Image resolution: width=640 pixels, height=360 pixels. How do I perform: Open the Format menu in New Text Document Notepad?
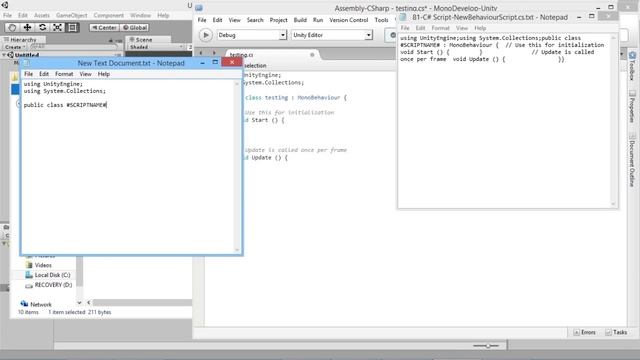point(64,74)
